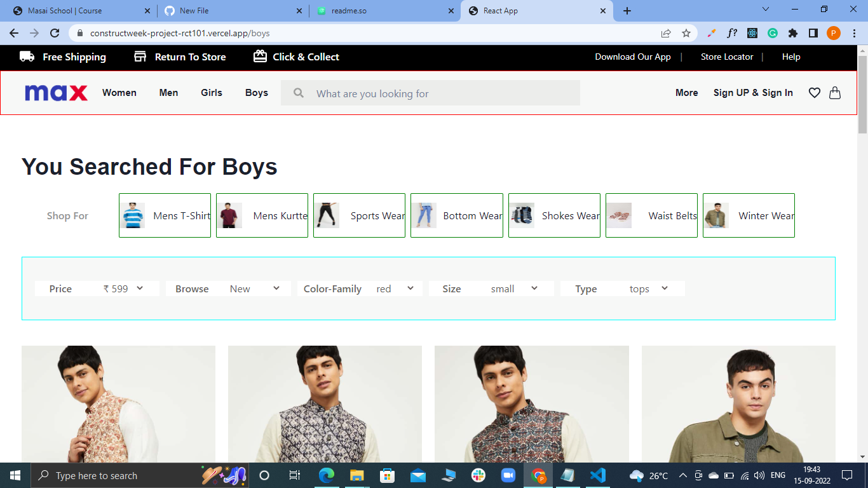Open Outlook from the taskbar
The height and width of the screenshot is (488, 868).
[417, 475]
